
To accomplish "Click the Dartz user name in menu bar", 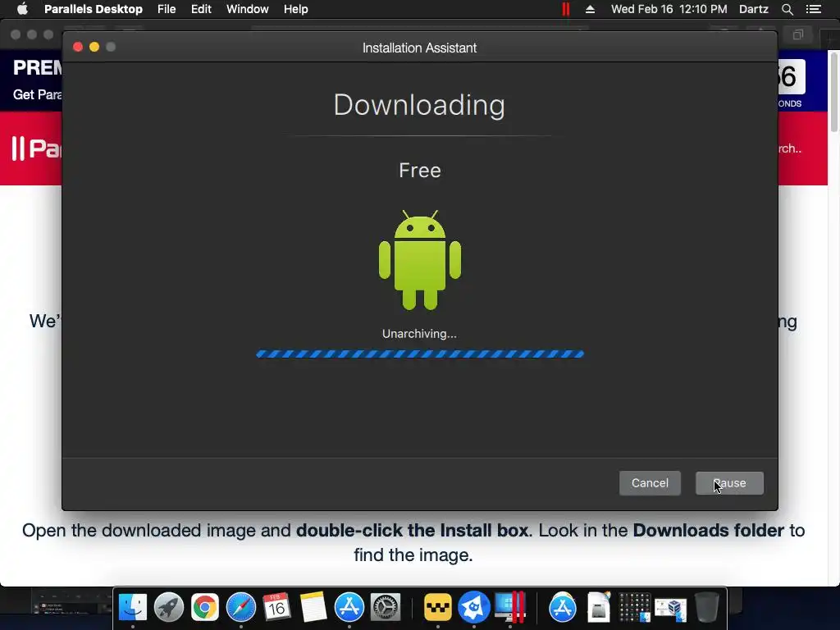I will [753, 9].
